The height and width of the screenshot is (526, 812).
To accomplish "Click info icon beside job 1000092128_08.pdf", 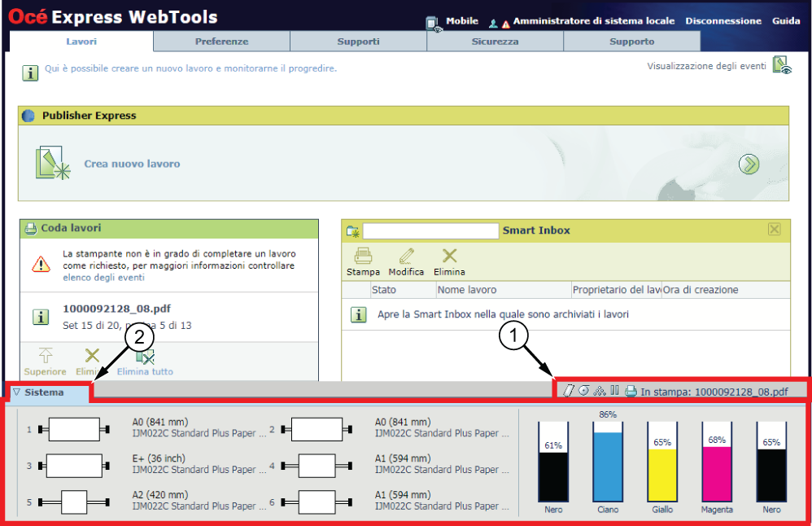I will tap(41, 318).
